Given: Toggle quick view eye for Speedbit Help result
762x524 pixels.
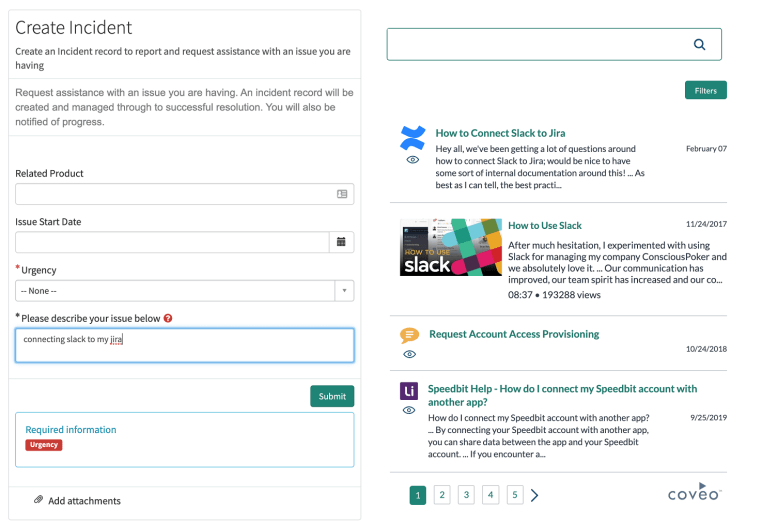Looking at the screenshot, I should point(409,410).
